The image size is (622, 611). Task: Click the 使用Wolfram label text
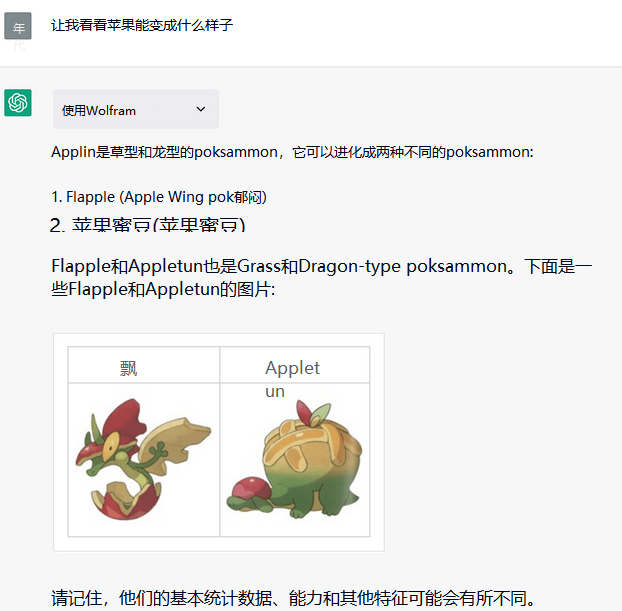[99, 110]
